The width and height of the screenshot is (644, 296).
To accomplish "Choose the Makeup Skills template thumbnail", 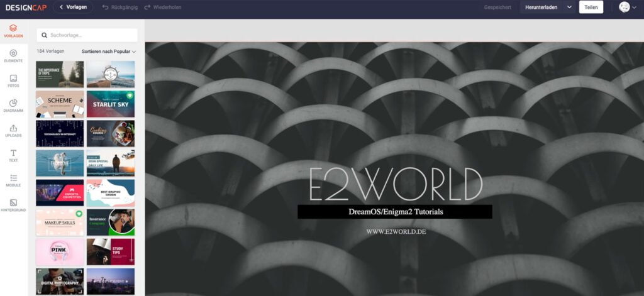I will pyautogui.click(x=60, y=222).
